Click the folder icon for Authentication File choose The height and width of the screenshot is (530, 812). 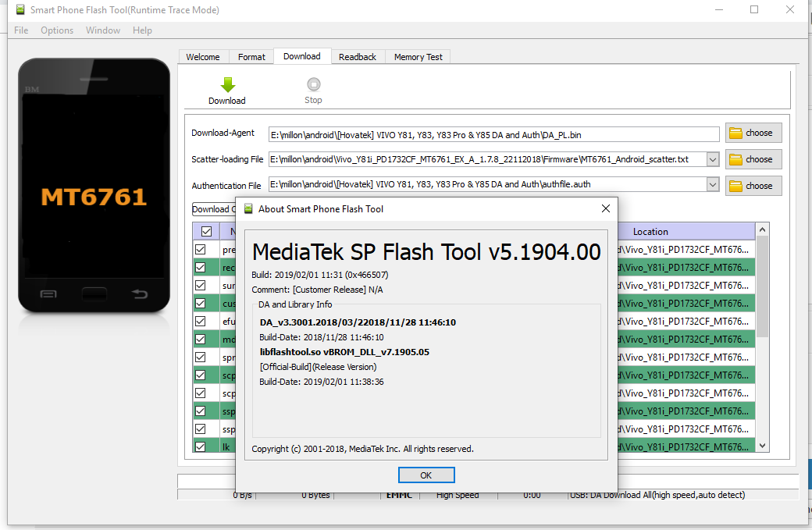(735, 186)
